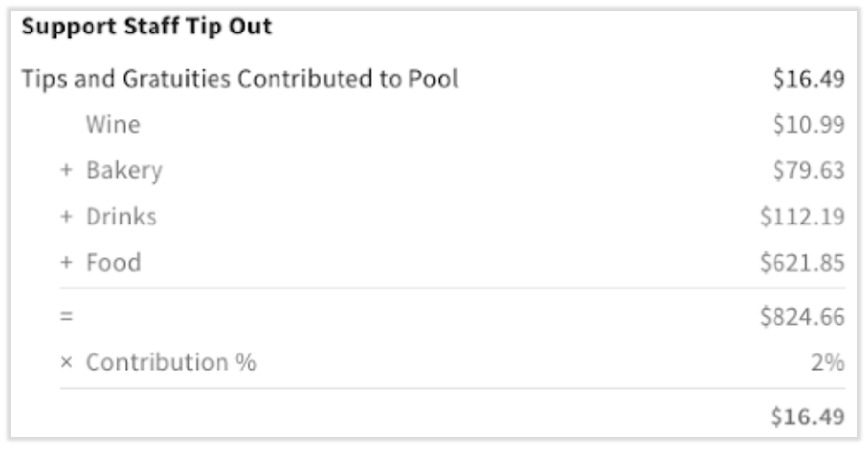Select the Tips and Gratuities Contributed to Pool label

coord(240,79)
